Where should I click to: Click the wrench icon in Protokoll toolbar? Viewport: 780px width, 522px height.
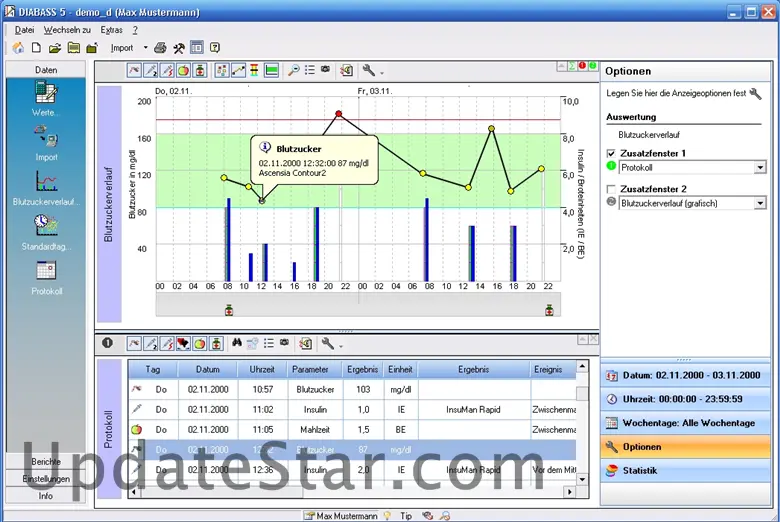tap(327, 343)
